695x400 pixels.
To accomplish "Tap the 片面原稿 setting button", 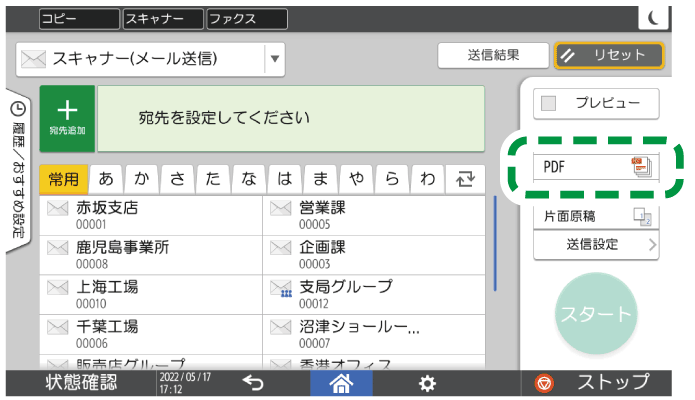I will click(596, 217).
